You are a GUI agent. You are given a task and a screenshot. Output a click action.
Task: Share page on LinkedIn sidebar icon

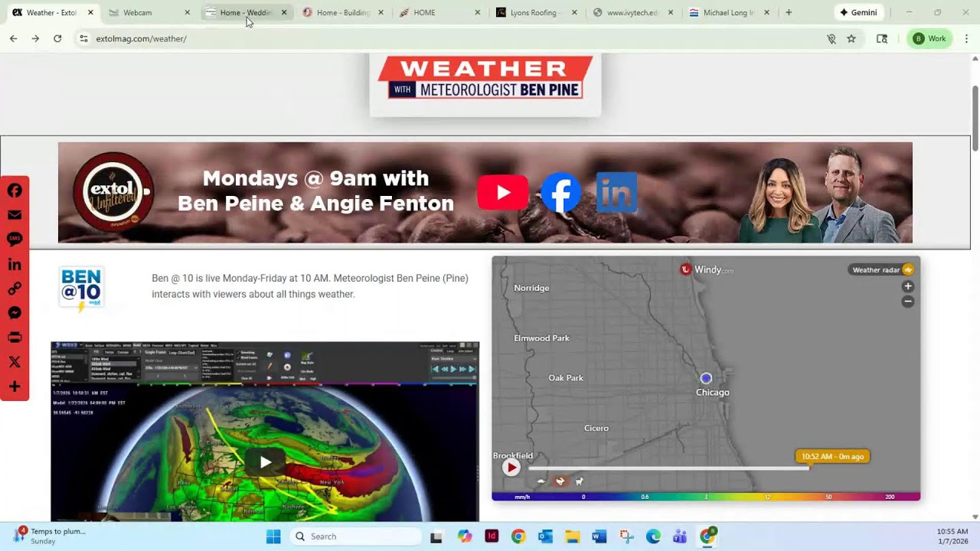(x=15, y=264)
